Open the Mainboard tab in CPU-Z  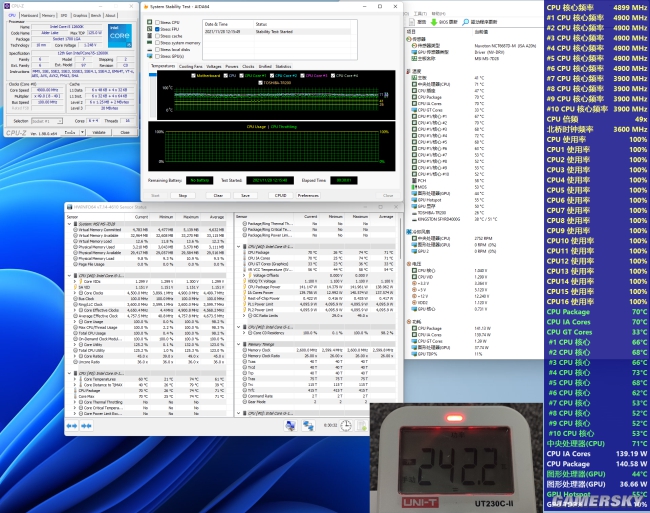[29, 15]
